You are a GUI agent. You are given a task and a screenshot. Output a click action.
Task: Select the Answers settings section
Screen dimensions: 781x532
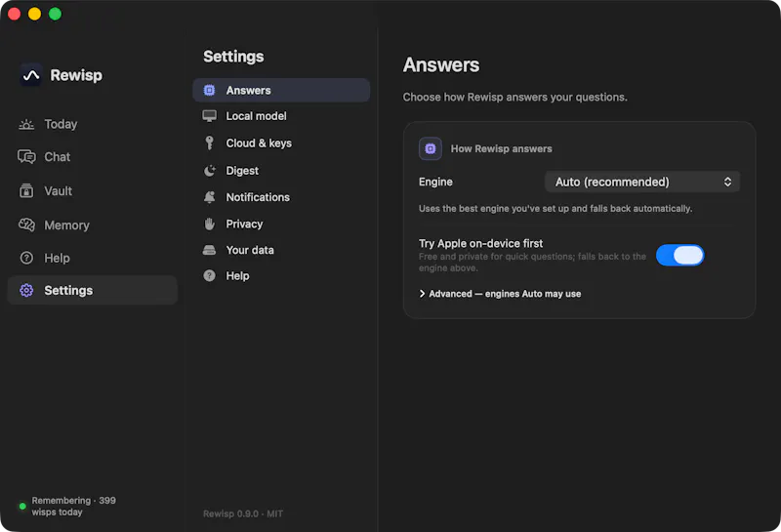click(x=281, y=90)
